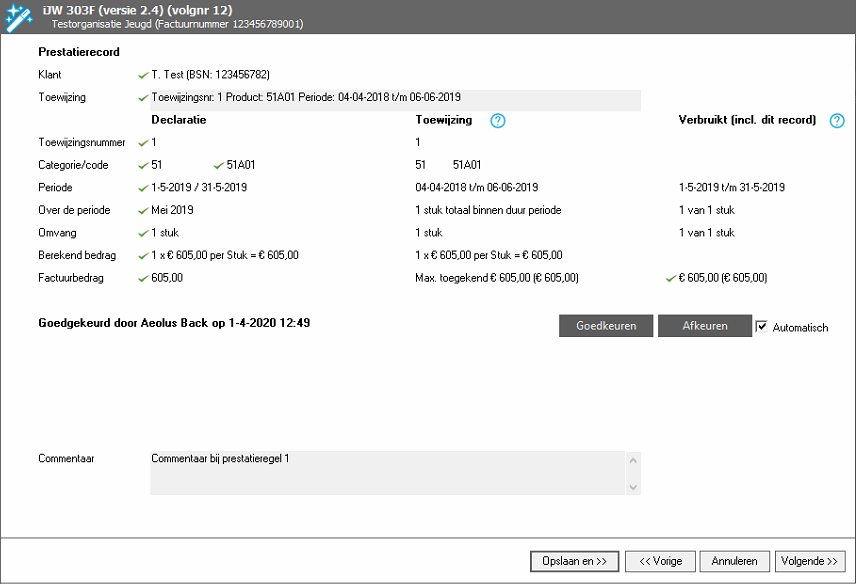
Task: Click the green checkmark beside Berekend bedrag
Action: click(143, 255)
